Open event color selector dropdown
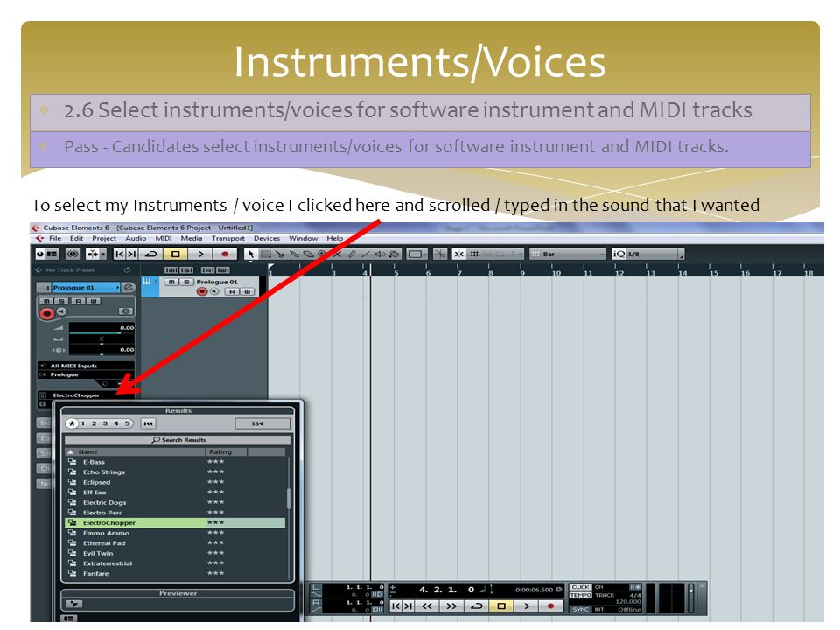This screenshot has width=840, height=630. point(416,254)
